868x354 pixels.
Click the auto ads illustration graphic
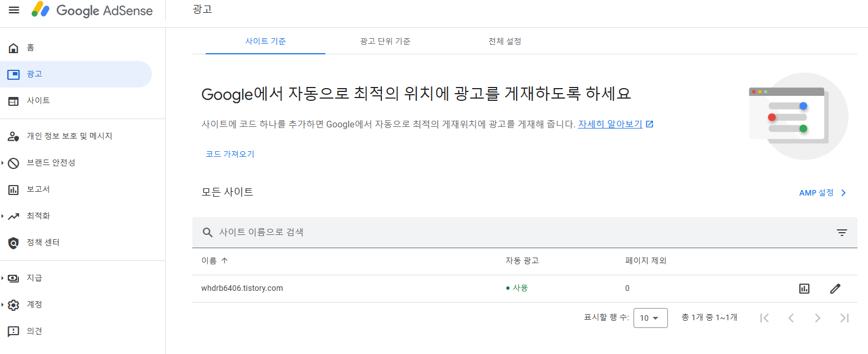point(799,116)
